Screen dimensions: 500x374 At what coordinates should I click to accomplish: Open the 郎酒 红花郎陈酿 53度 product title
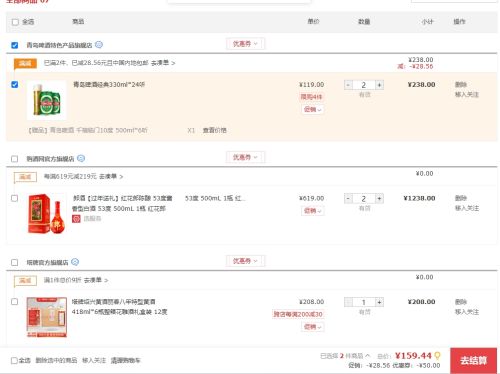(123, 203)
